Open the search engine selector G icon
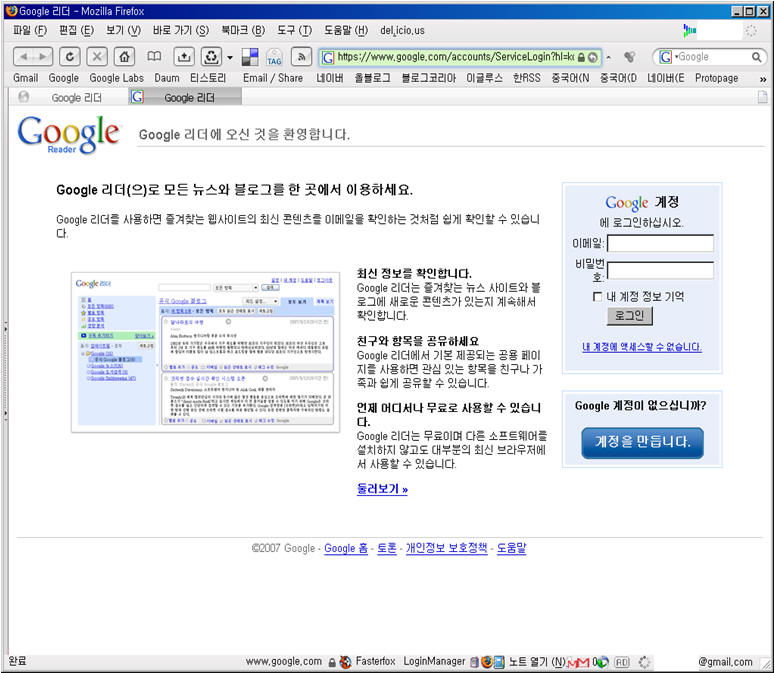The width and height of the screenshot is (775, 673). pos(667,57)
